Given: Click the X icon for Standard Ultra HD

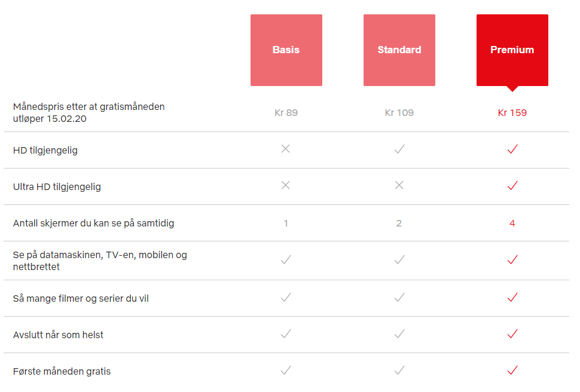Looking at the screenshot, I should pos(399,185).
